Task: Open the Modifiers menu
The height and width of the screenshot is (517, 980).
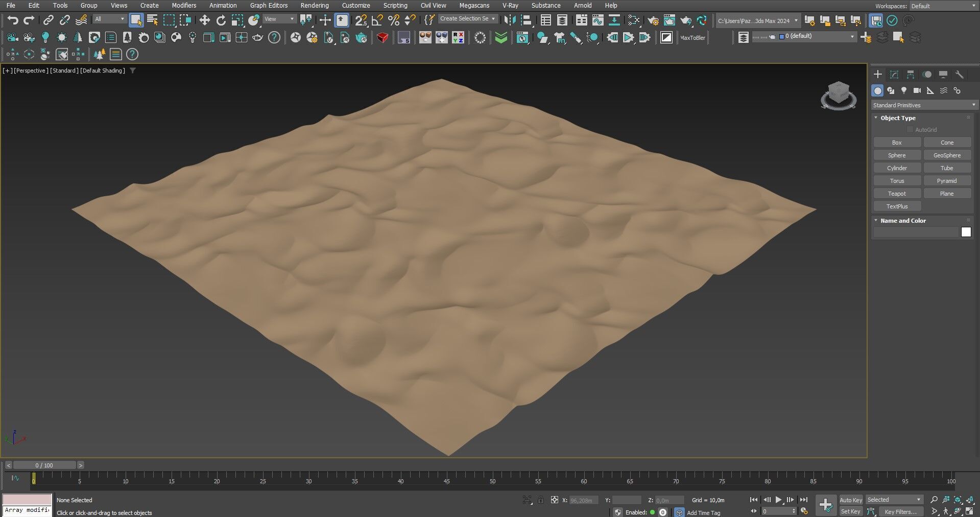Action: click(x=184, y=6)
